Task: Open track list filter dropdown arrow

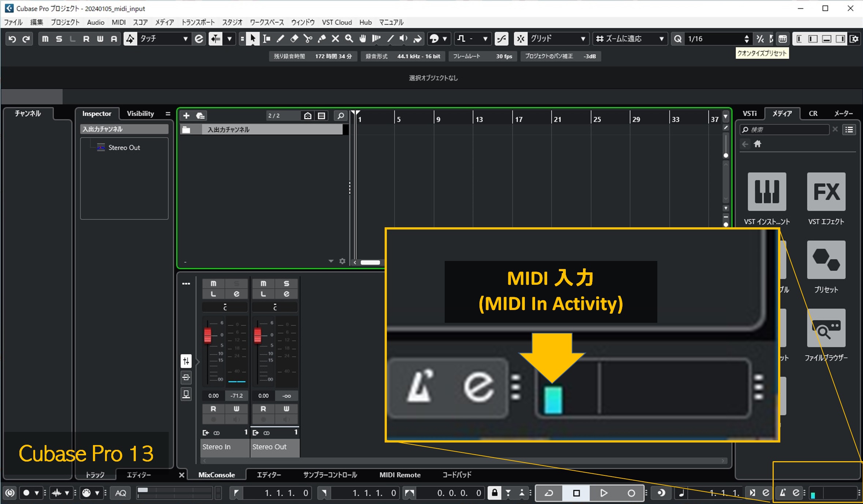Action: coord(331,261)
